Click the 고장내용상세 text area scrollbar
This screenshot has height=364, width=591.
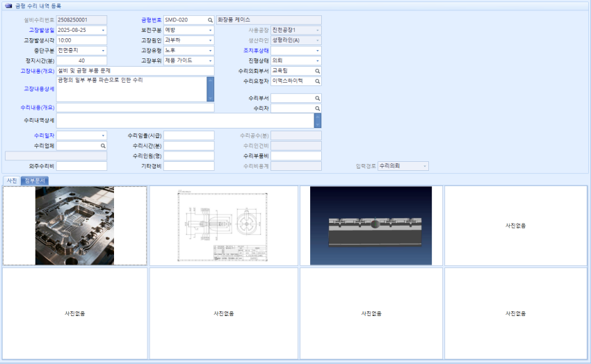click(210, 89)
